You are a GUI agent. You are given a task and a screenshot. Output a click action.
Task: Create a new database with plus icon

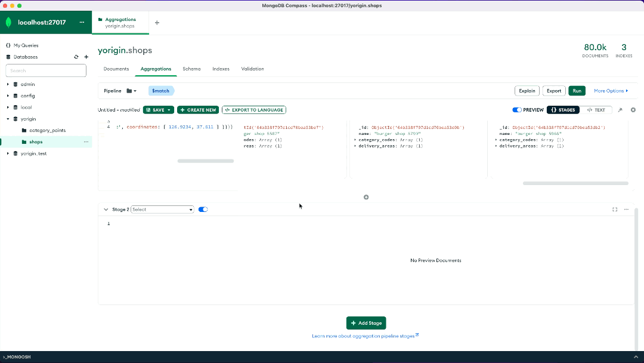click(86, 57)
